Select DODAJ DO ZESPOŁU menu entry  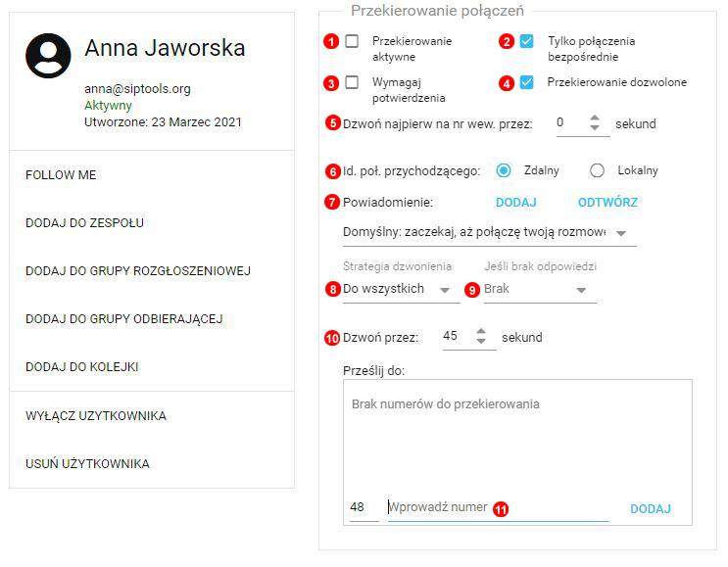(x=84, y=223)
